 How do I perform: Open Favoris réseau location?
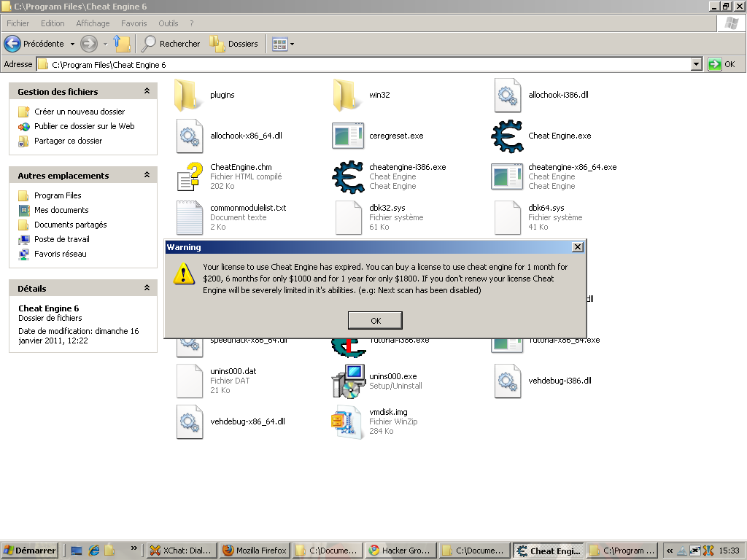click(x=61, y=254)
